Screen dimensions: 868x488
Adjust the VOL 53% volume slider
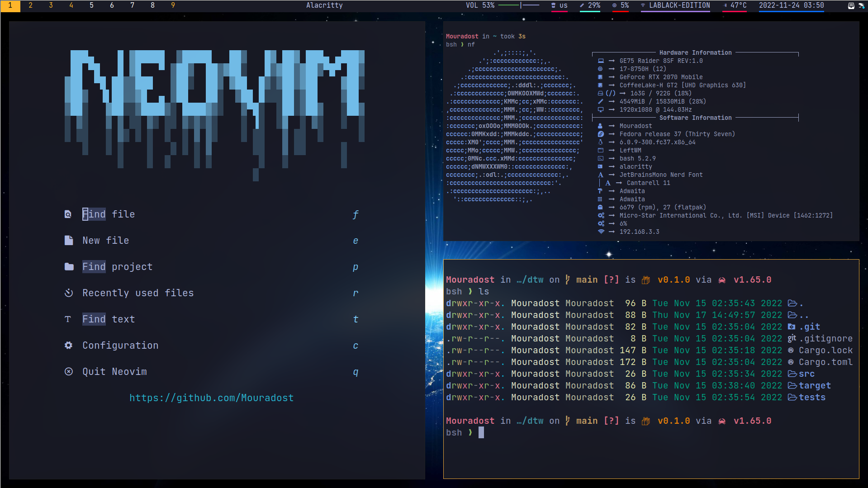tap(518, 5)
